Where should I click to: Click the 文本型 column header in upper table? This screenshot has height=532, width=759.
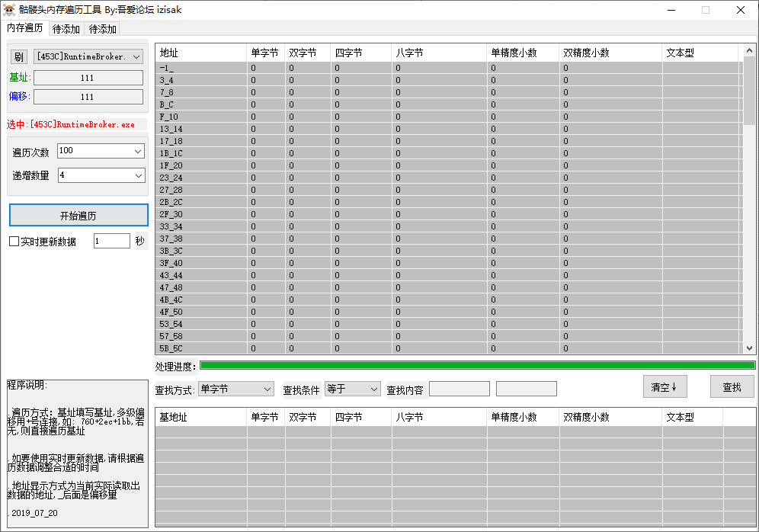[x=700, y=53]
